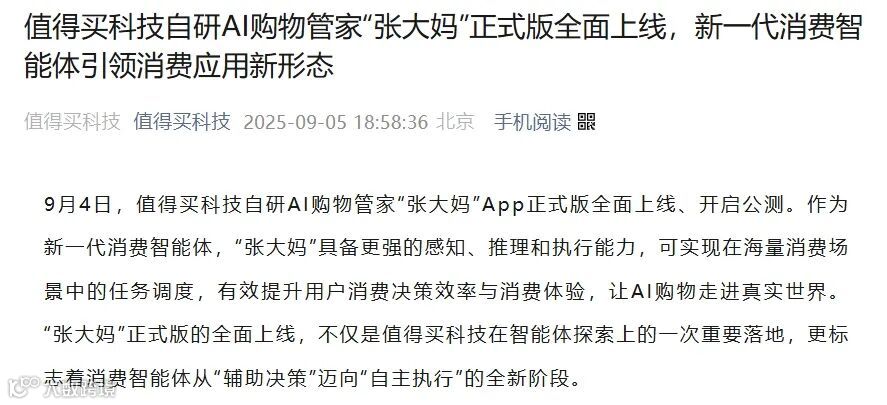The image size is (887, 405).
Task: Click the headline's second line 能体引领消费应用新形态
Action: [x=179, y=67]
